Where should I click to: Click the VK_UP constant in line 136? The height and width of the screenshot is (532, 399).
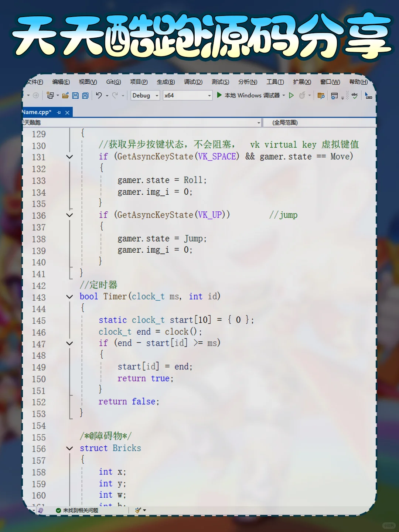tap(210, 215)
